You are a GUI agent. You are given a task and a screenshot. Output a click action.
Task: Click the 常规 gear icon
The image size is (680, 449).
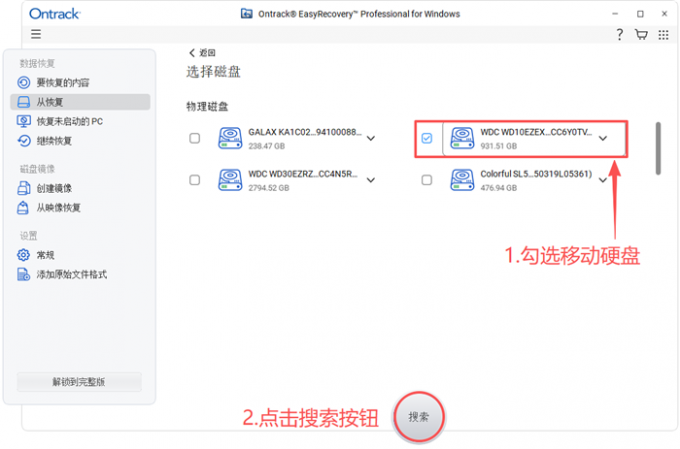point(23,255)
